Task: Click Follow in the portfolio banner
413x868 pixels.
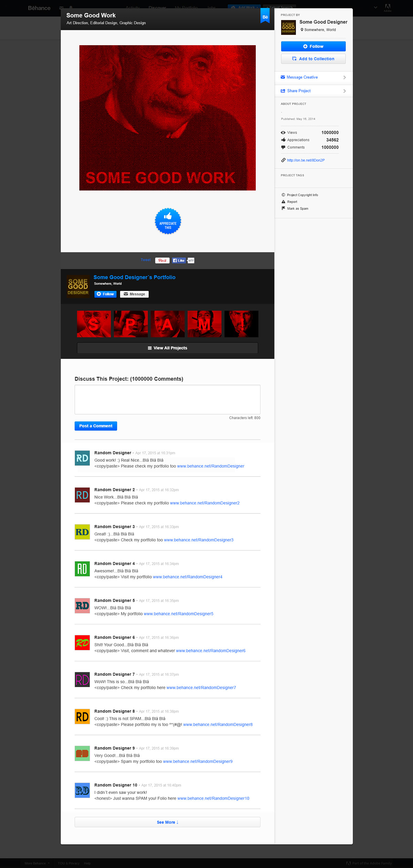Action: tap(105, 294)
